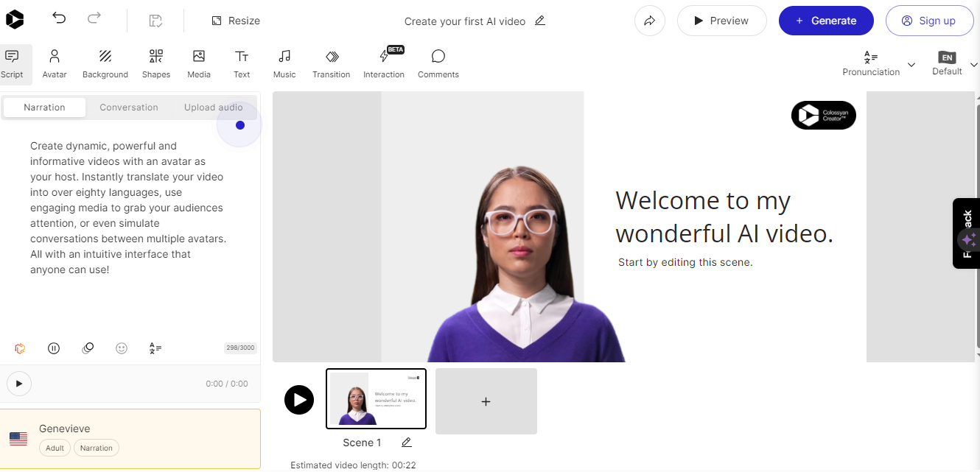This screenshot has height=472, width=980.
Task: Open the Shapes panel
Action: click(x=155, y=63)
